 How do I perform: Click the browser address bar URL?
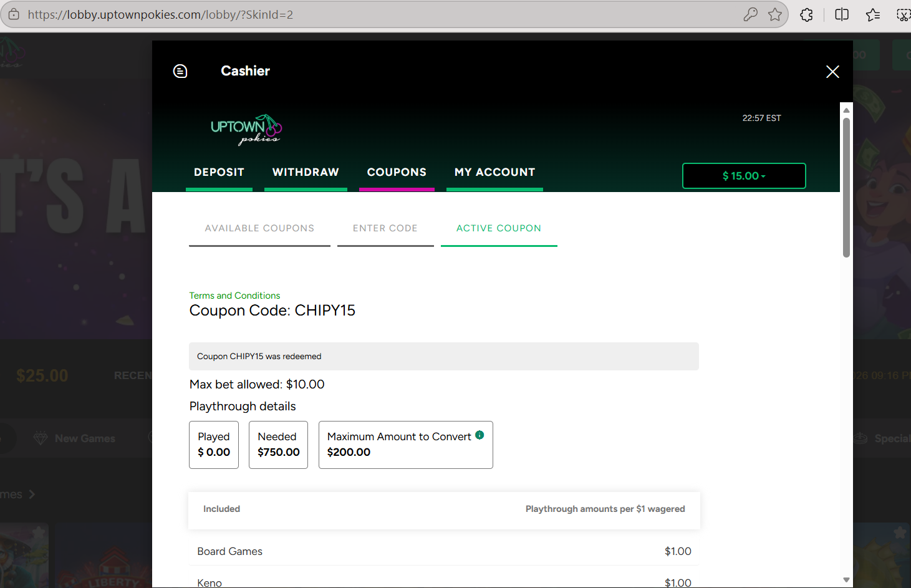point(160,14)
